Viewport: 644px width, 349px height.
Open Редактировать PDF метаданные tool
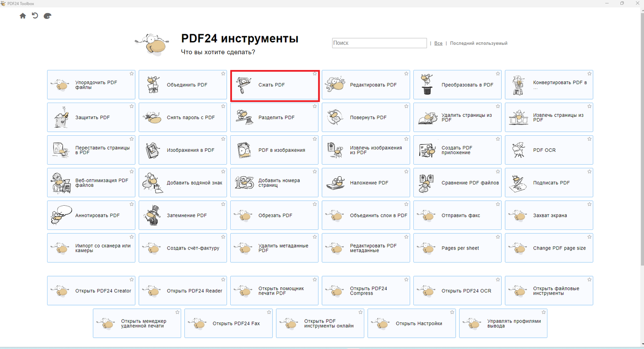tap(366, 248)
